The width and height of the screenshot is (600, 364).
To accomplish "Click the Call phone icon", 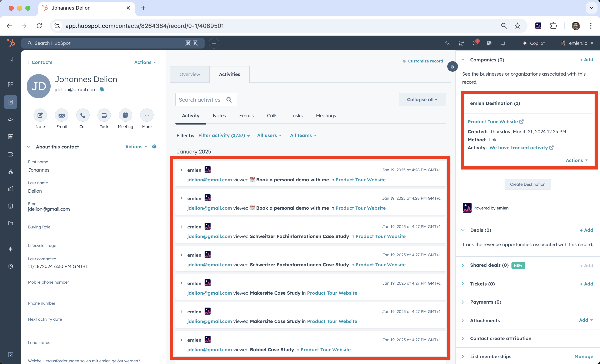I will pos(83,115).
